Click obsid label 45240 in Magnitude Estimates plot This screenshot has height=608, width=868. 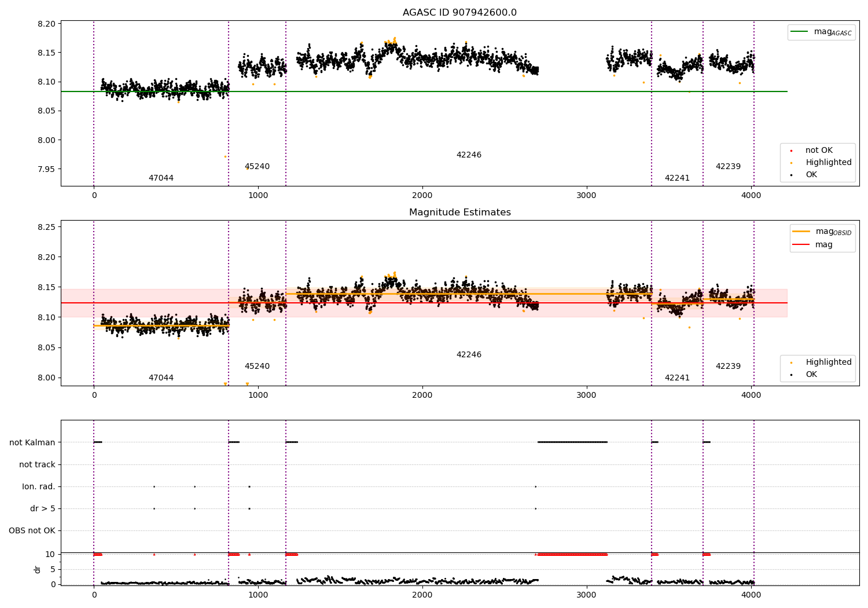pyautogui.click(x=257, y=367)
